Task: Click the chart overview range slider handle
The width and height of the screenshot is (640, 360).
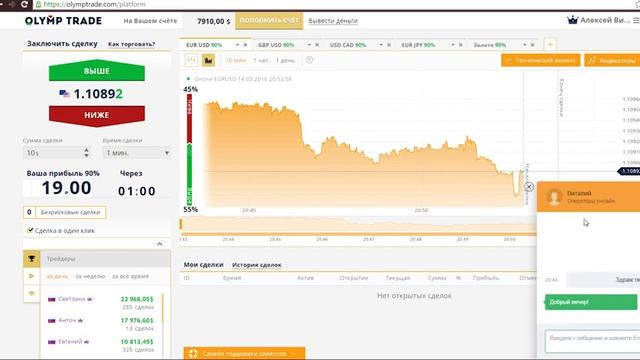Action: tap(181, 224)
